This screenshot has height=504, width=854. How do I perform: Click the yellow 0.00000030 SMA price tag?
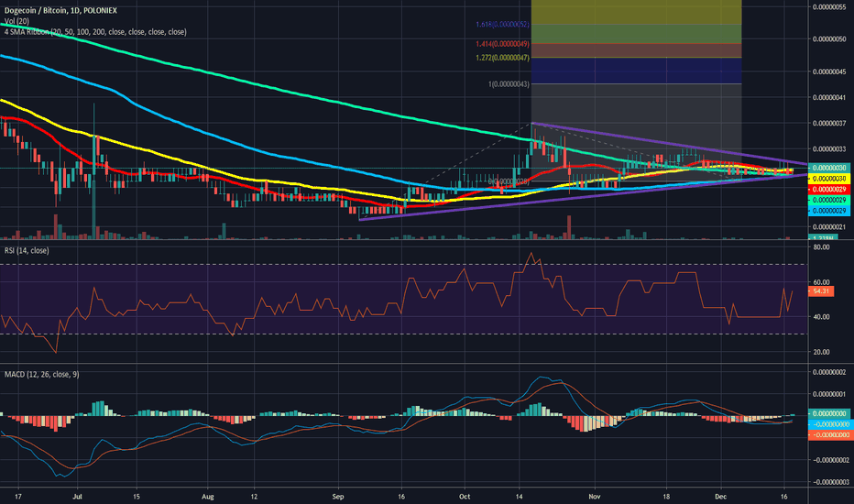[829, 179]
